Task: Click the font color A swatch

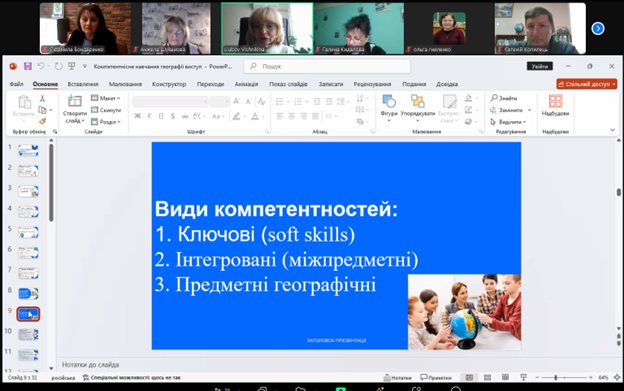Action: coord(255,116)
